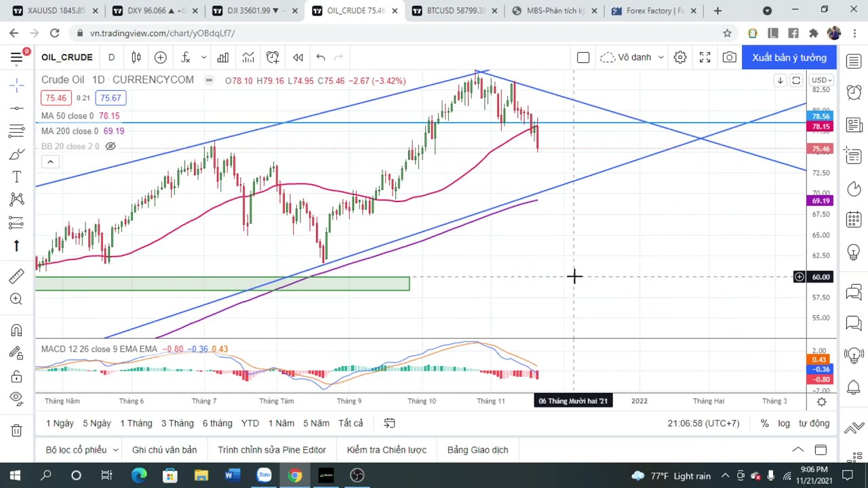Select the trend line drawing tool

pos(17,108)
